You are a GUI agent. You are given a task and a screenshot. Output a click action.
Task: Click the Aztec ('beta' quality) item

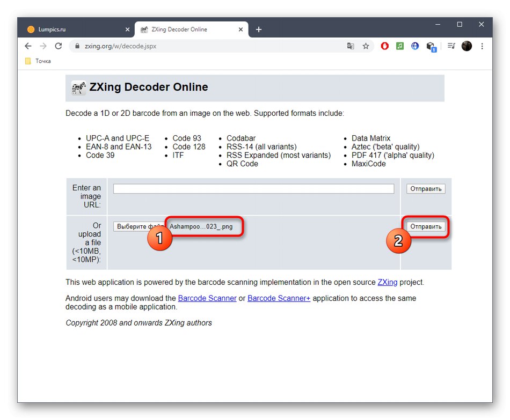click(385, 146)
